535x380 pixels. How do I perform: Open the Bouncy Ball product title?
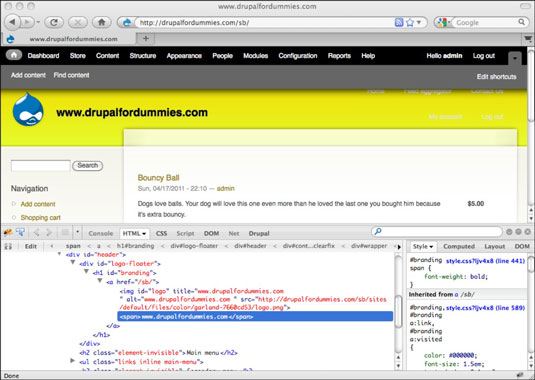coord(158,177)
